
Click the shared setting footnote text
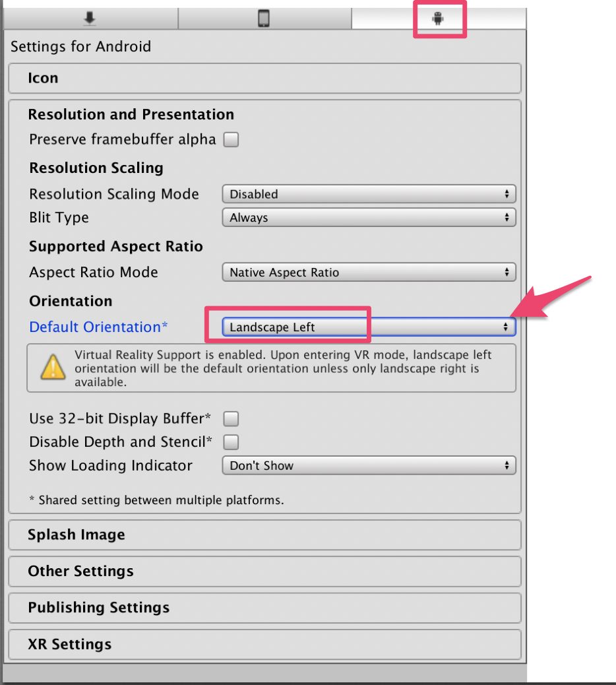click(x=156, y=500)
